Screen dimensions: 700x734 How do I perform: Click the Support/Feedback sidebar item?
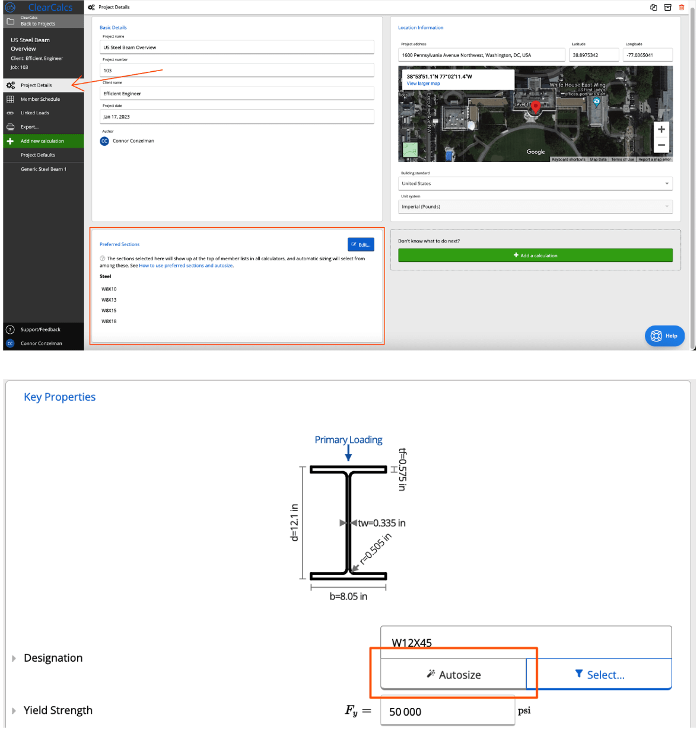43,330
